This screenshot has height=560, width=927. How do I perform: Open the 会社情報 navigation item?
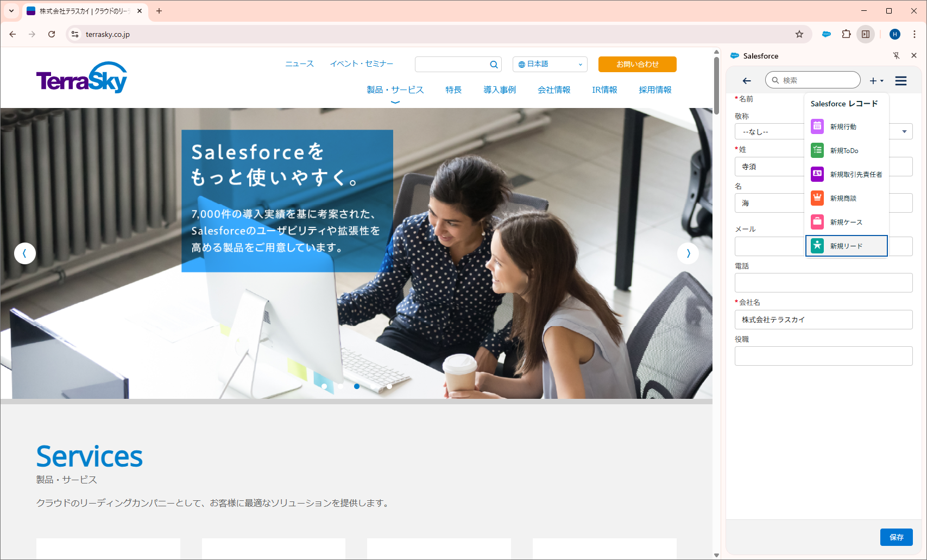click(x=554, y=90)
